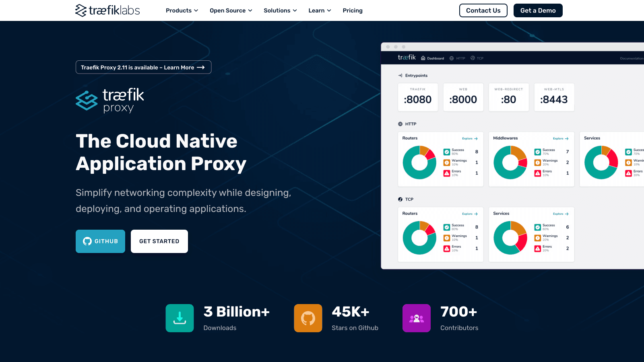Click the purple Contributors icon
This screenshot has width=644, height=362.
[x=416, y=318]
